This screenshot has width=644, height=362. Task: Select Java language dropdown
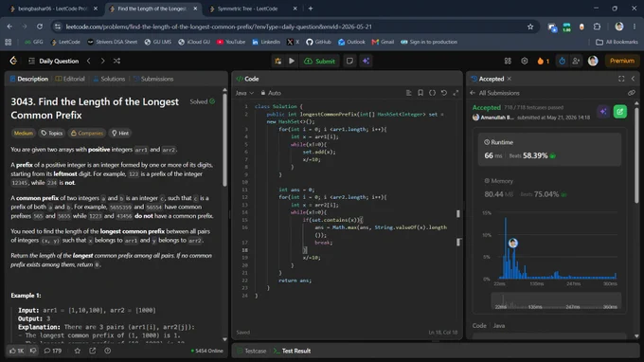244,93
